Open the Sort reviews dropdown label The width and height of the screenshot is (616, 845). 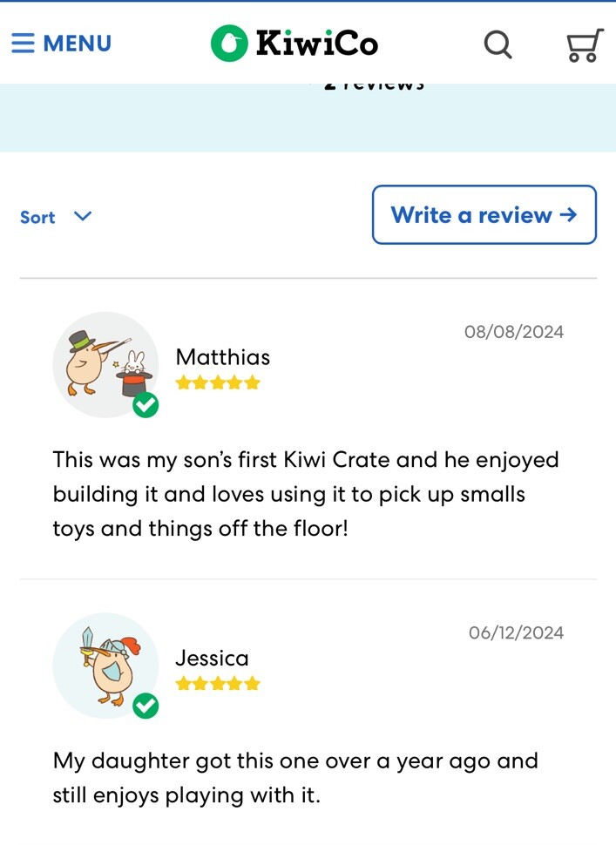37,217
